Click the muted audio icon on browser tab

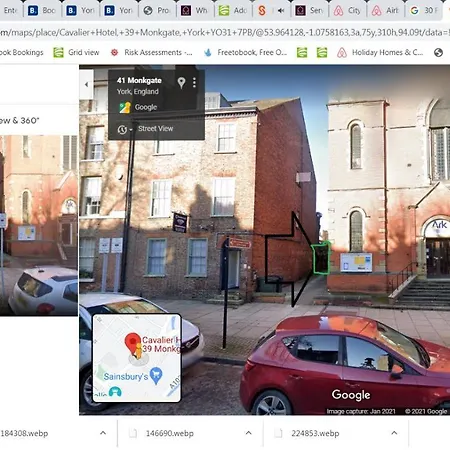281,11
